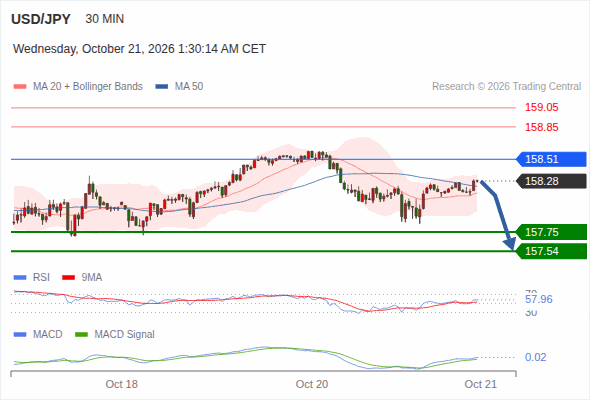Click the blue 158.51 pivot price tag
This screenshot has height=400, width=590.
tap(551, 159)
